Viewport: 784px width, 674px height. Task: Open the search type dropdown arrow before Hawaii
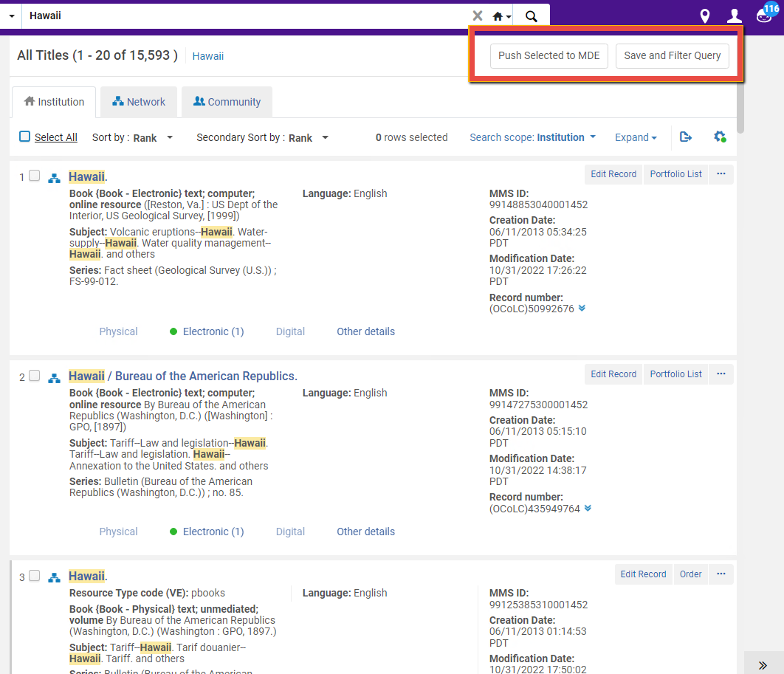12,16
